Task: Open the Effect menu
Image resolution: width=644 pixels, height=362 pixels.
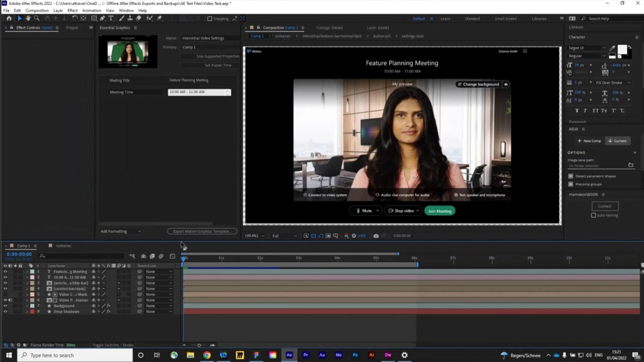Action: coord(72,10)
